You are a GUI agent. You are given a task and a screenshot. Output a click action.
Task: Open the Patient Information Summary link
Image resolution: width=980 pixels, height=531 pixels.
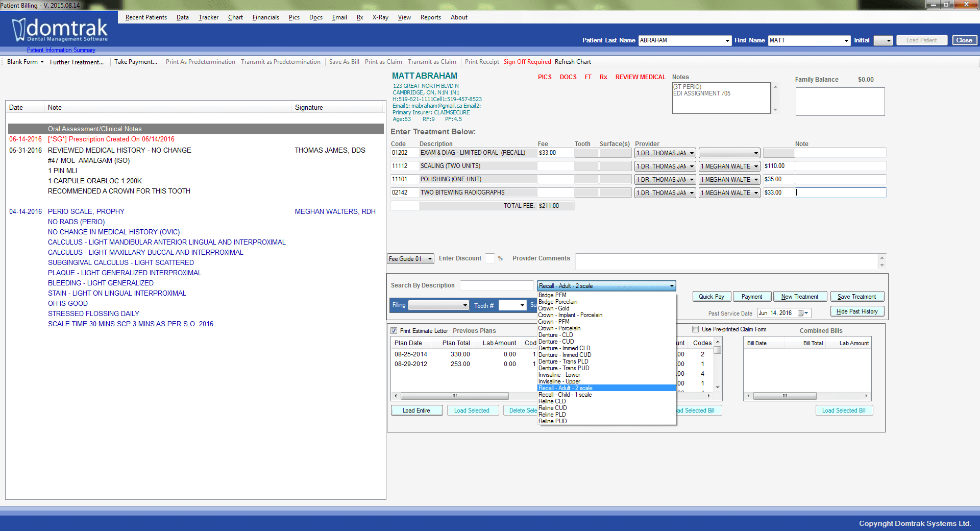click(x=61, y=50)
